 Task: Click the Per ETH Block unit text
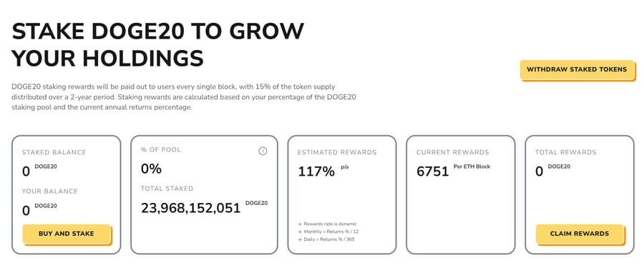(x=472, y=166)
